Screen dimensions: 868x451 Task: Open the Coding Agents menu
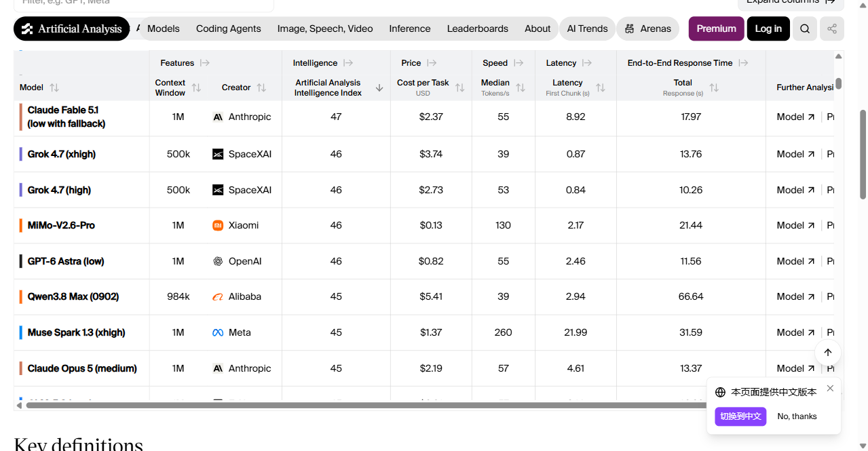coord(229,28)
